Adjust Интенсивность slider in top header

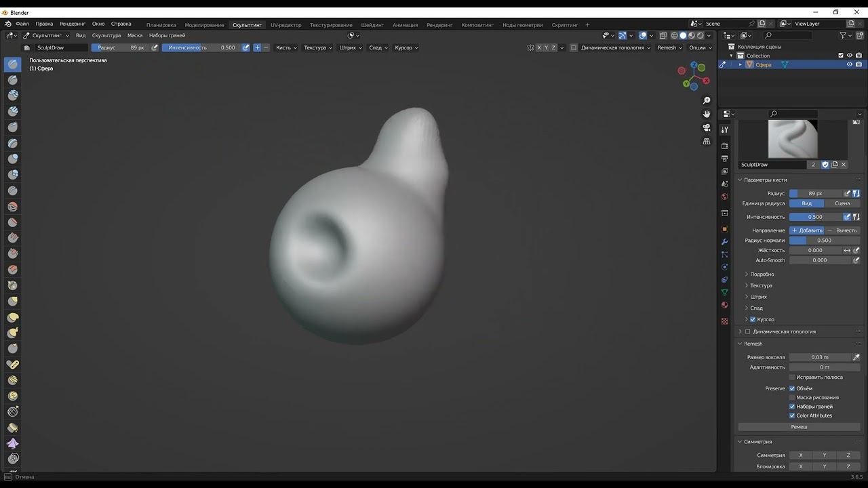click(x=201, y=47)
